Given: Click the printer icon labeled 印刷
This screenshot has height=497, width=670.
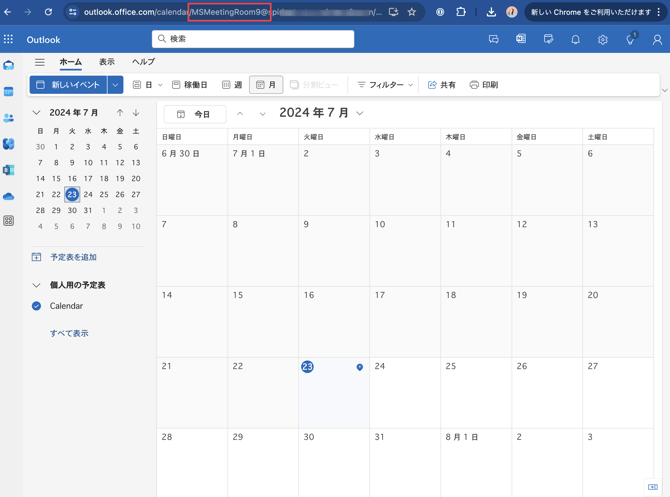Looking at the screenshot, I should point(483,85).
